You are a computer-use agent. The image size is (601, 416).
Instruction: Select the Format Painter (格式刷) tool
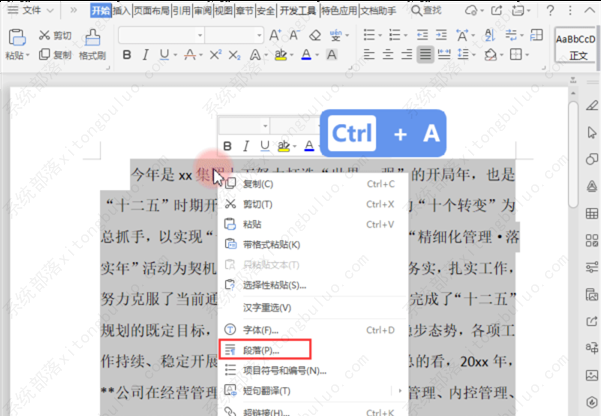[92, 45]
